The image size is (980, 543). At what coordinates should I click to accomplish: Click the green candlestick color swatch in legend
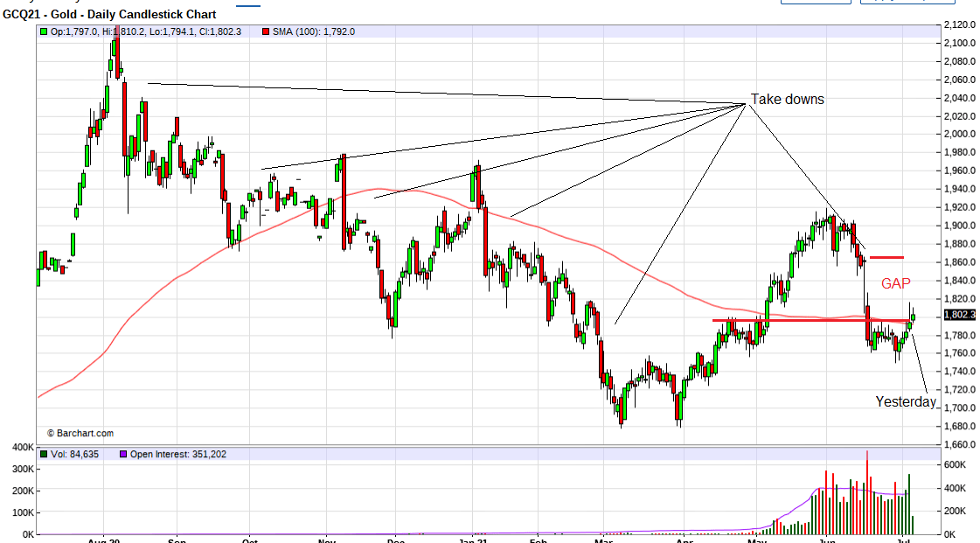44,31
